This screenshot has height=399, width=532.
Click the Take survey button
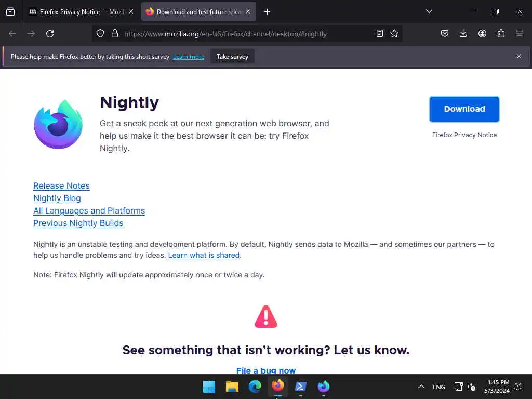(x=232, y=57)
